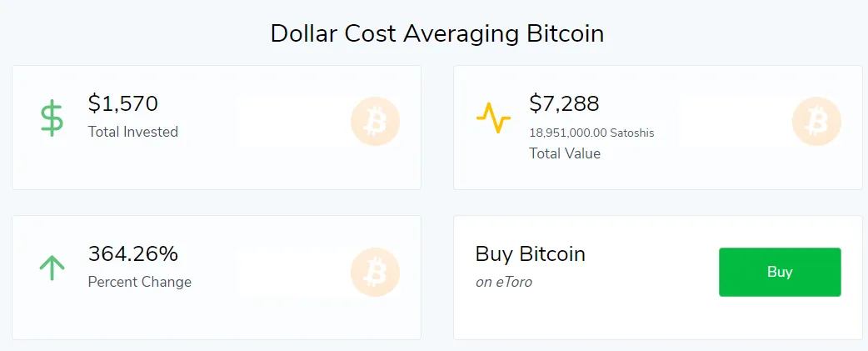Click the 'on eToro' text
This screenshot has width=868, height=351.
(504, 283)
